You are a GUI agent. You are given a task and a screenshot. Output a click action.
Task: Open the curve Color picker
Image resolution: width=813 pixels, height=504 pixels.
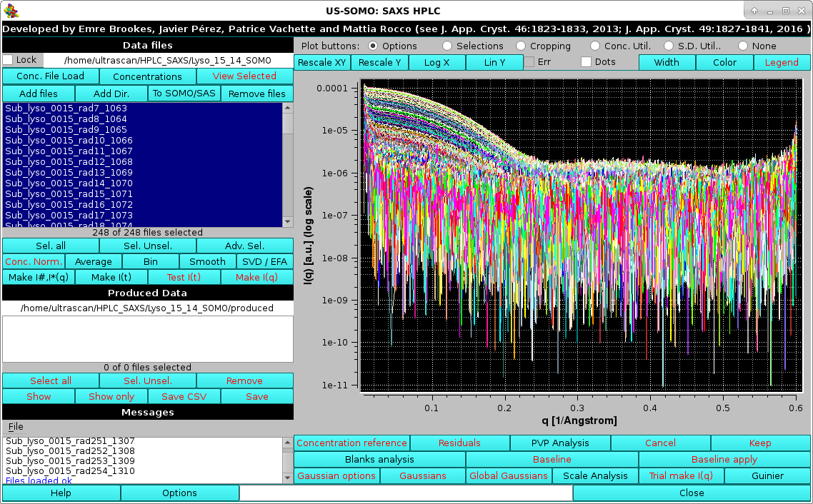click(x=724, y=62)
